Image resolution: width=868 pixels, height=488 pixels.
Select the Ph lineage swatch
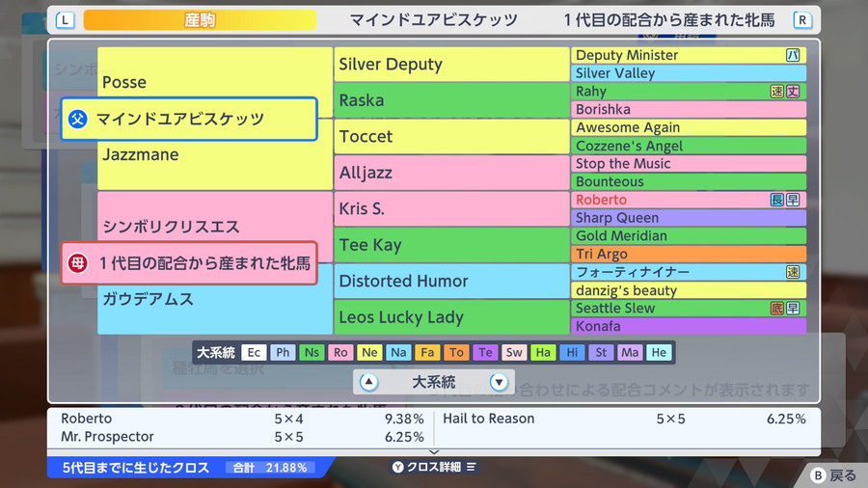click(283, 352)
